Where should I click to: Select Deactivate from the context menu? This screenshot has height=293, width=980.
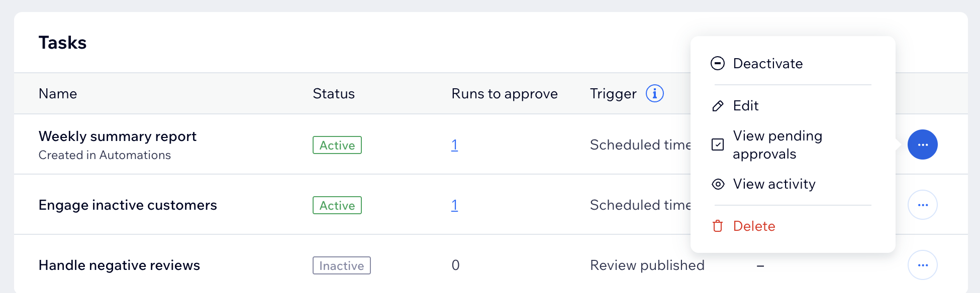(x=768, y=63)
